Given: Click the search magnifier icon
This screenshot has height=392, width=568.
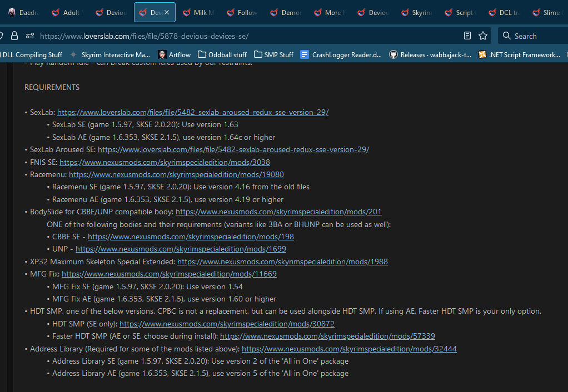Looking at the screenshot, I should click(507, 36).
